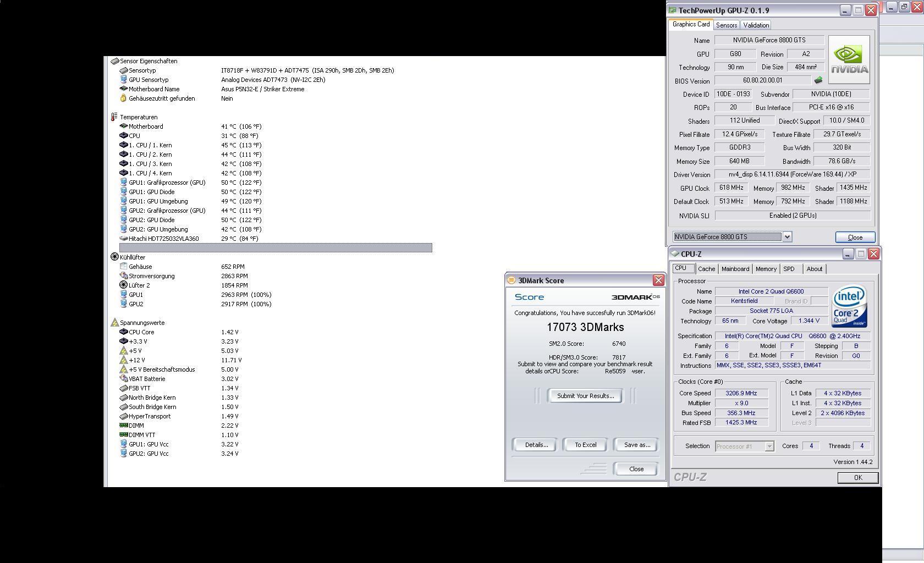Click the South Bridge Kern row
The image size is (924, 563).
pos(179,407)
